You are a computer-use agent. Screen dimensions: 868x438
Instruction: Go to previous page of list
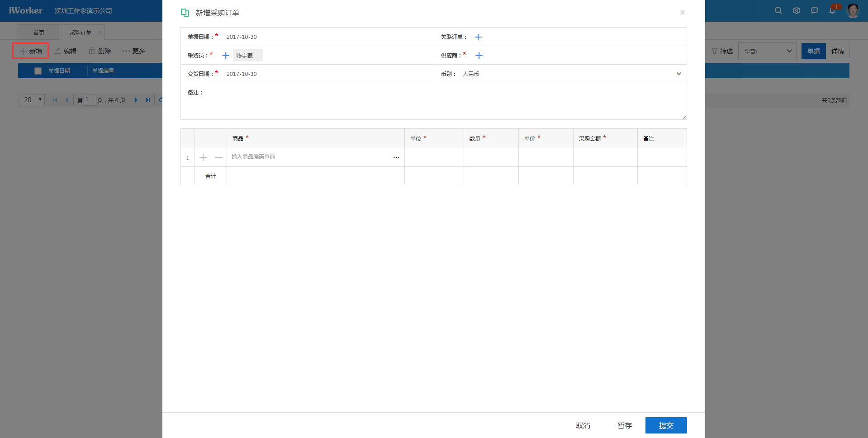coord(67,100)
